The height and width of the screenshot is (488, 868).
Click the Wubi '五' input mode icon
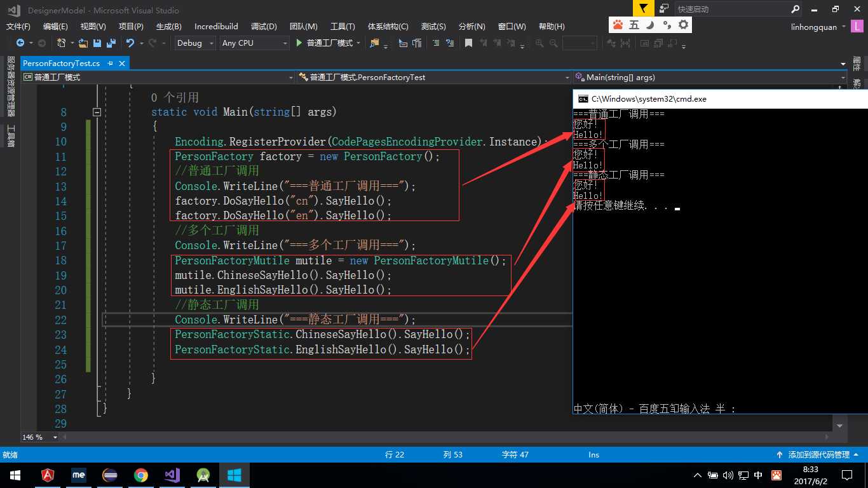click(x=634, y=25)
